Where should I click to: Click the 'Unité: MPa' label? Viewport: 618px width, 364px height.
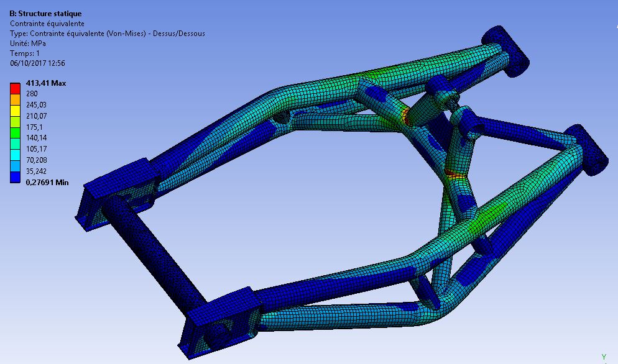point(27,43)
